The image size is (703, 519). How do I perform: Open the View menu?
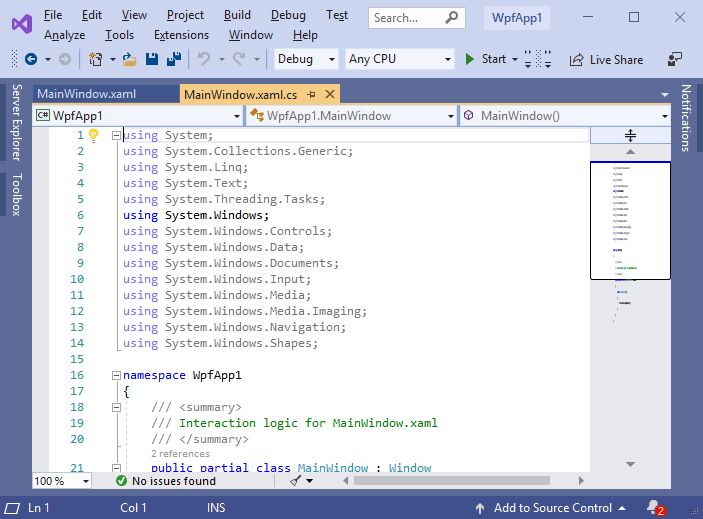point(134,15)
